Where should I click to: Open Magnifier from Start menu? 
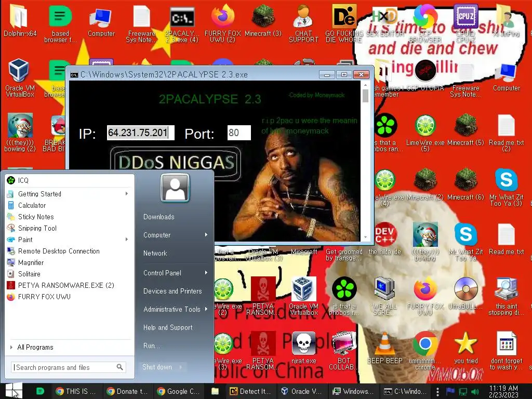pyautogui.click(x=70, y=262)
